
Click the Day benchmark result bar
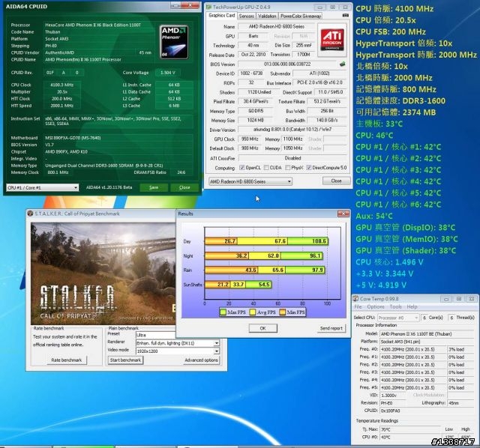(267, 241)
